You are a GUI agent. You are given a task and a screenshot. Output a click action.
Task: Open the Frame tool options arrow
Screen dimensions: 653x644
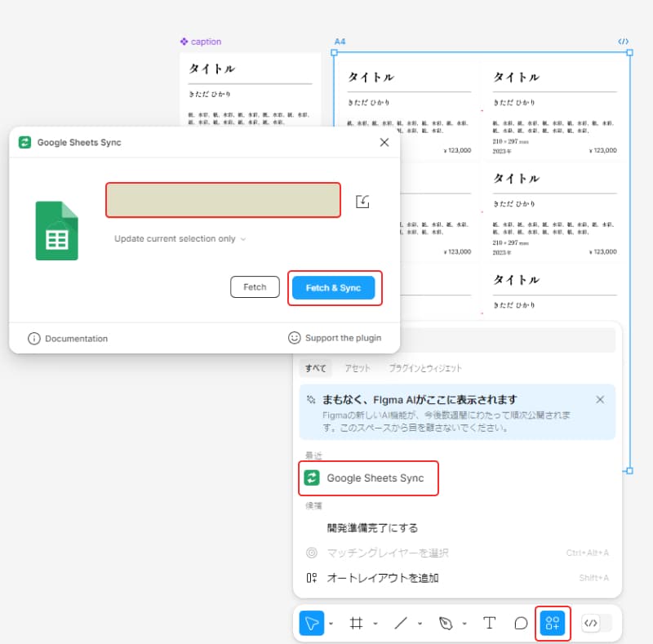(375, 624)
